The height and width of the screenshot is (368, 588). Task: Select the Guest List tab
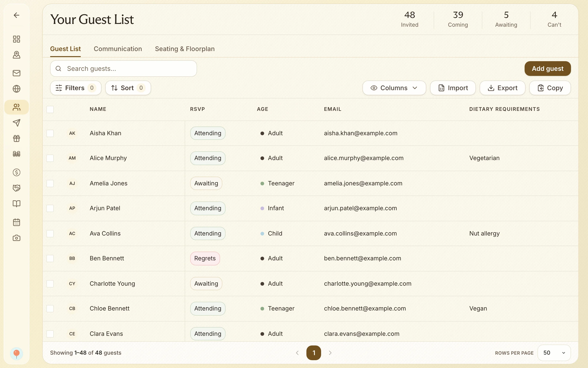[x=65, y=49]
